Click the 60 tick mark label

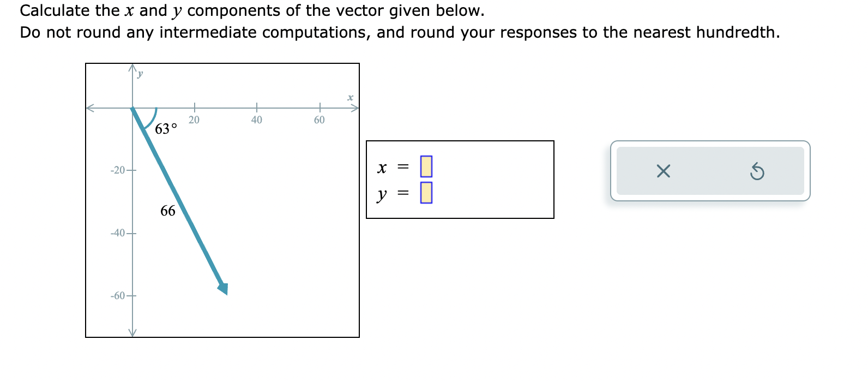click(320, 120)
